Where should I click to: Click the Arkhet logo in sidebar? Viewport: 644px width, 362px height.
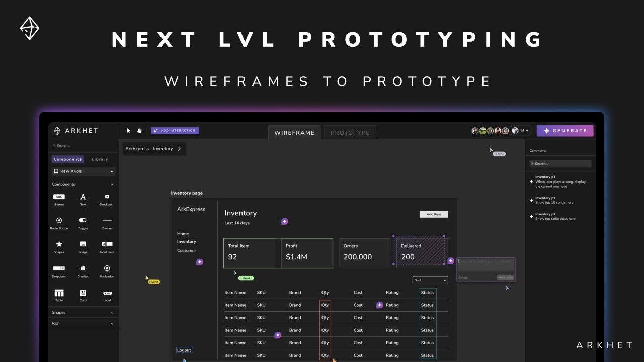[75, 131]
